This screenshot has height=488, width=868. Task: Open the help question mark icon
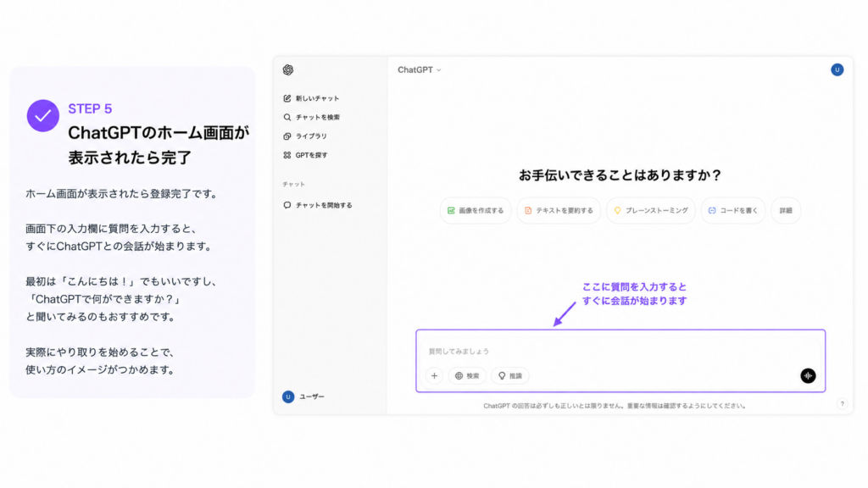[842, 404]
